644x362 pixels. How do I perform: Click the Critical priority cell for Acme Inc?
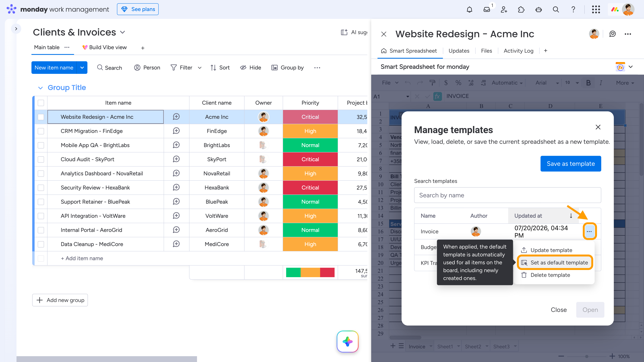pos(310,117)
